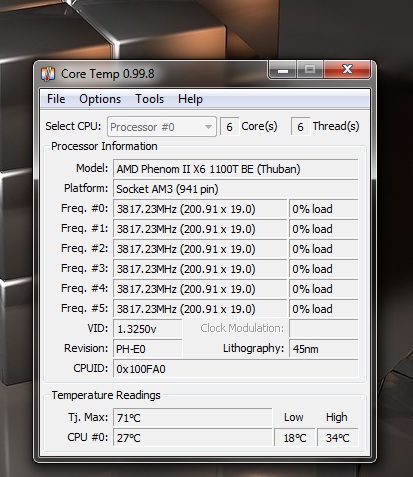Click the Freq. #2 frequency value
This screenshot has height=477, width=413.
pyautogui.click(x=200, y=249)
